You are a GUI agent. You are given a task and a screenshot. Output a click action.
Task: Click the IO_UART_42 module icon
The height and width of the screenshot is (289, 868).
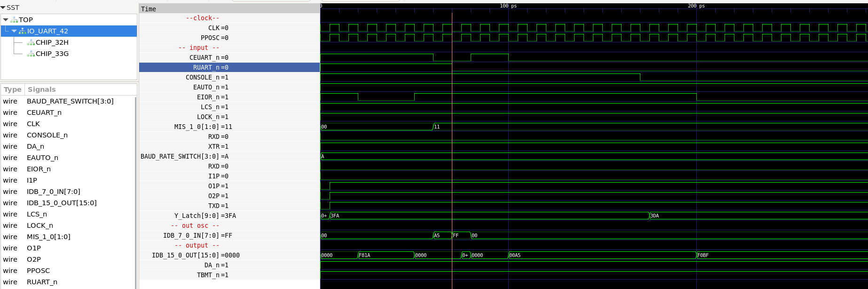coord(22,31)
